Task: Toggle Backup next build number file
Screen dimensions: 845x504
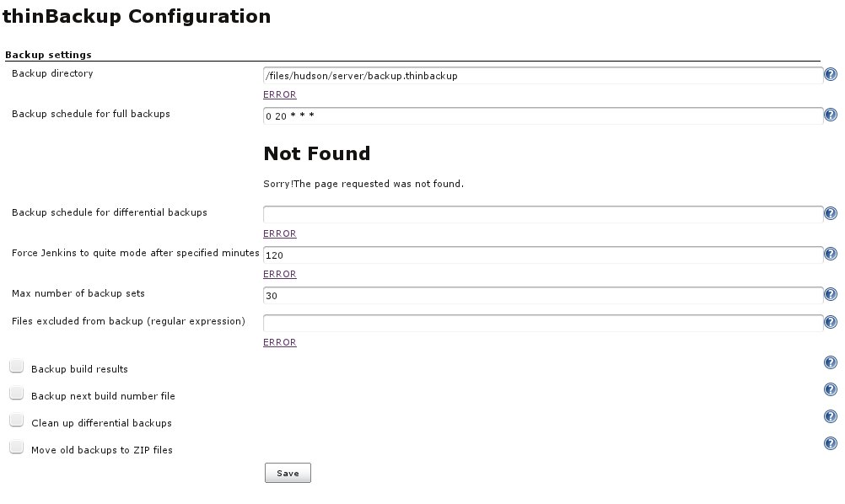Action: (16, 394)
